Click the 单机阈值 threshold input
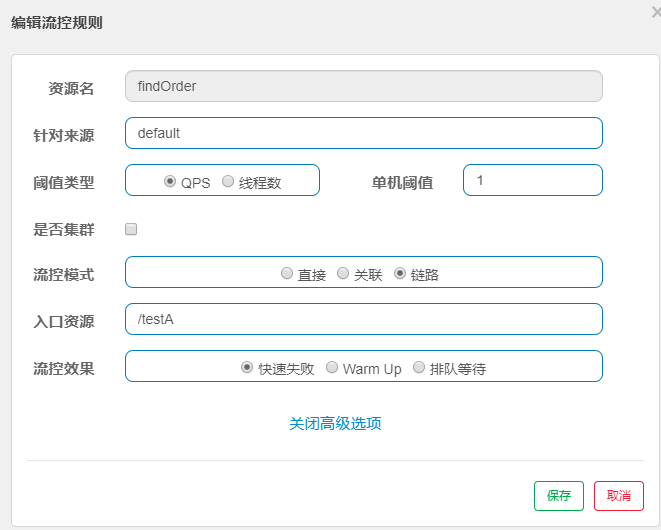The height and width of the screenshot is (530, 661). click(x=532, y=180)
